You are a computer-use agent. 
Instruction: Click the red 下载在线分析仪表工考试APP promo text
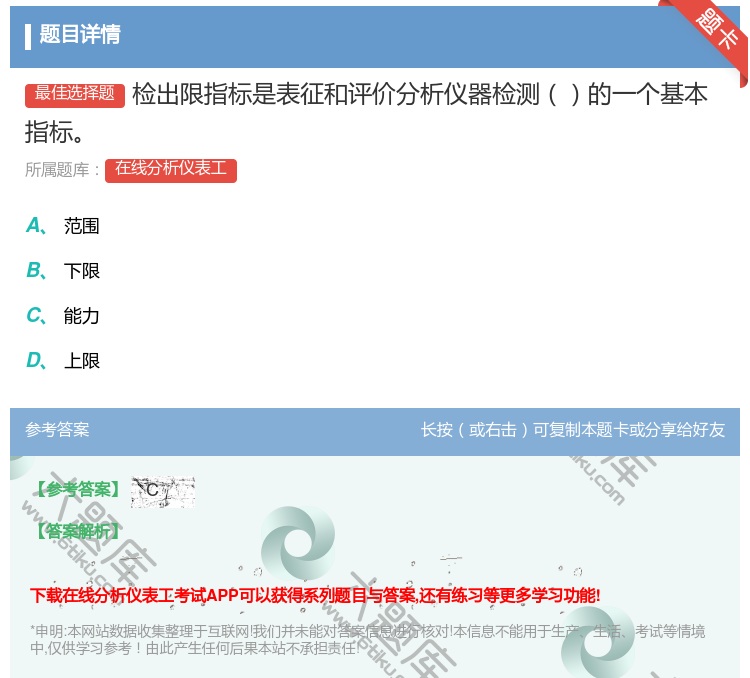(x=315, y=595)
